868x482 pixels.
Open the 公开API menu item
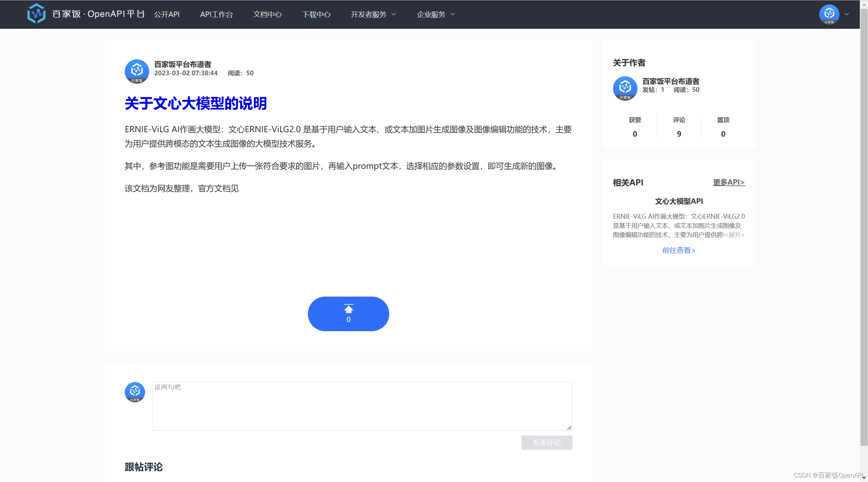pyautogui.click(x=167, y=14)
